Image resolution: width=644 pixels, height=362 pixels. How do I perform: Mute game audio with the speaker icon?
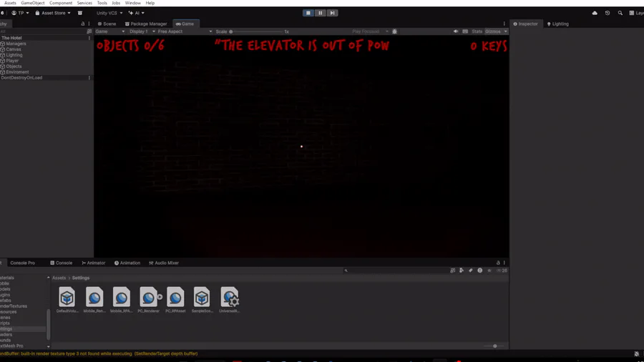(x=456, y=31)
